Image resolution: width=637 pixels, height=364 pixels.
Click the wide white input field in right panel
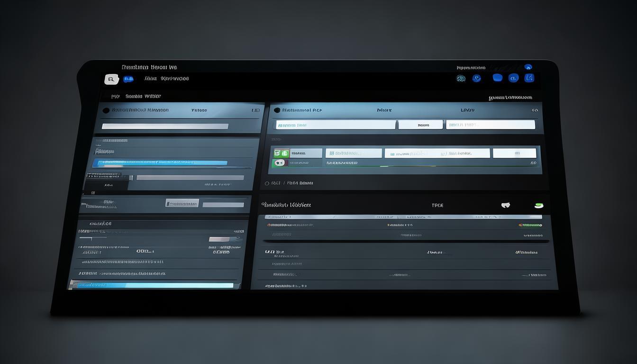tap(336, 125)
